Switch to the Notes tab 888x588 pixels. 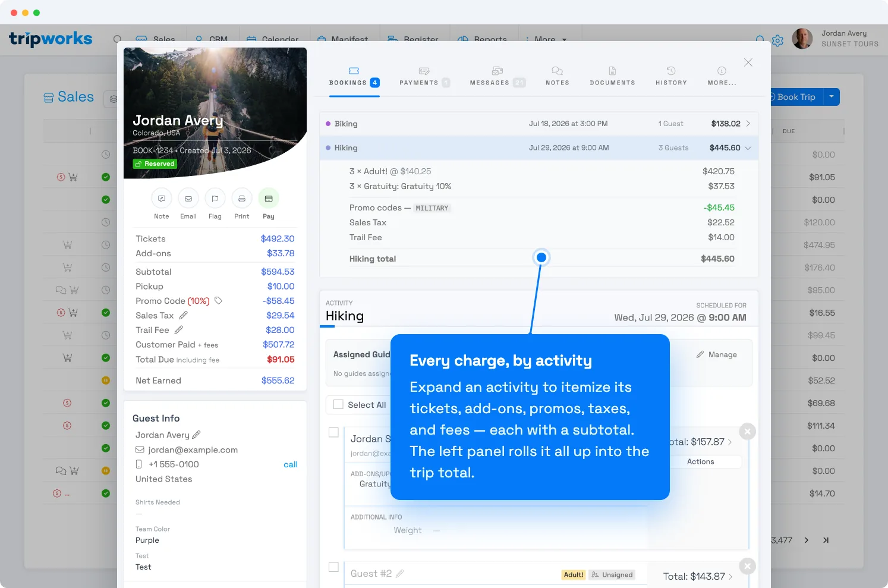click(x=558, y=77)
